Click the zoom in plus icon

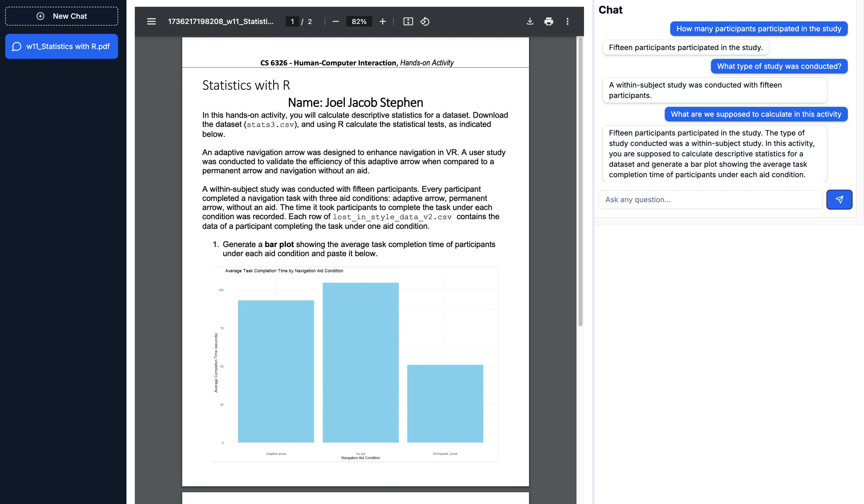pos(383,22)
